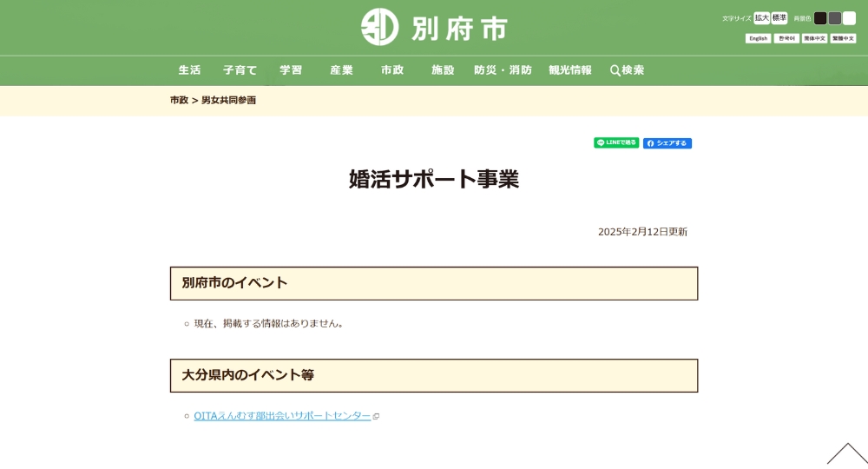Reset text size with the 標準 button

click(x=779, y=18)
